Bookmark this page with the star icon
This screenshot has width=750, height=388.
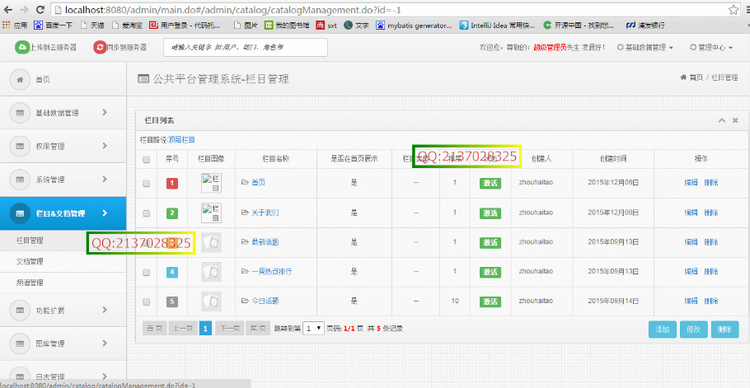pos(733,10)
